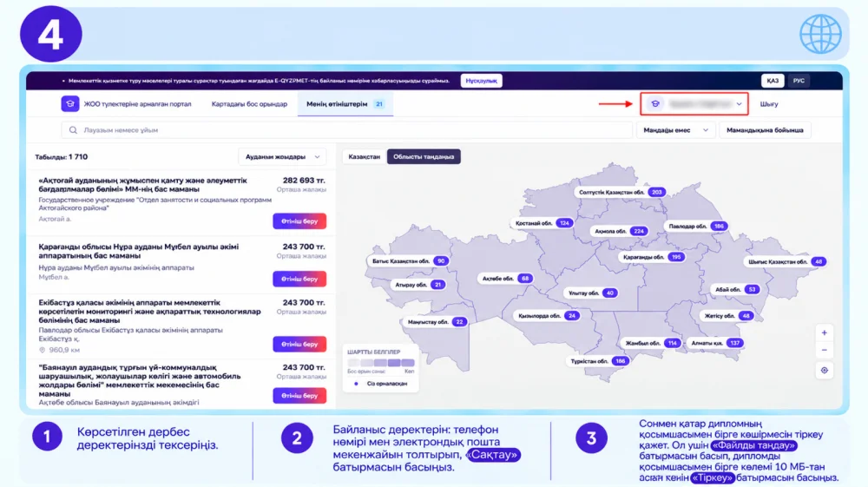Open the Маңдайы емес filter dropdown
The height and width of the screenshot is (487, 868).
[x=675, y=130]
